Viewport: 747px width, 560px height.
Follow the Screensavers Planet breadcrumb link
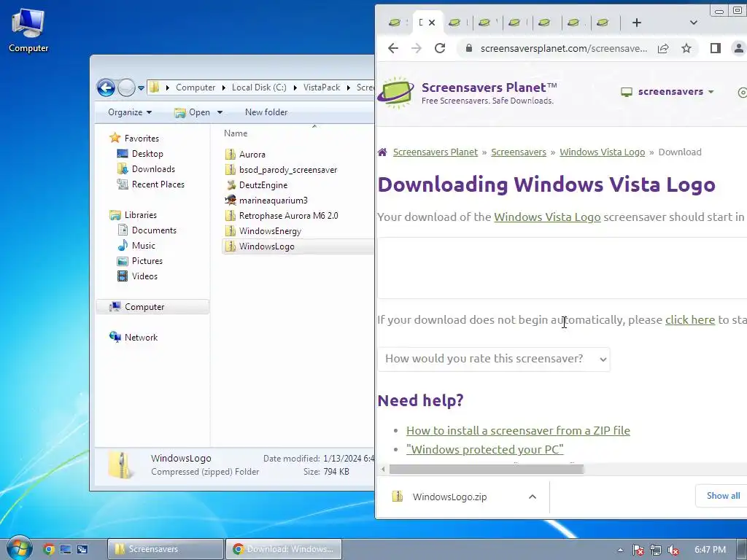435,152
